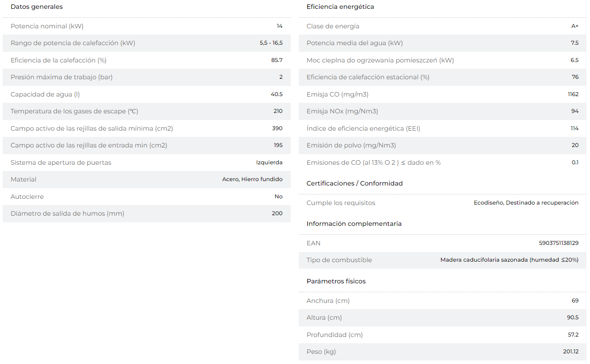Click the Datos generales section heading
The width and height of the screenshot is (590, 364).
37,7
